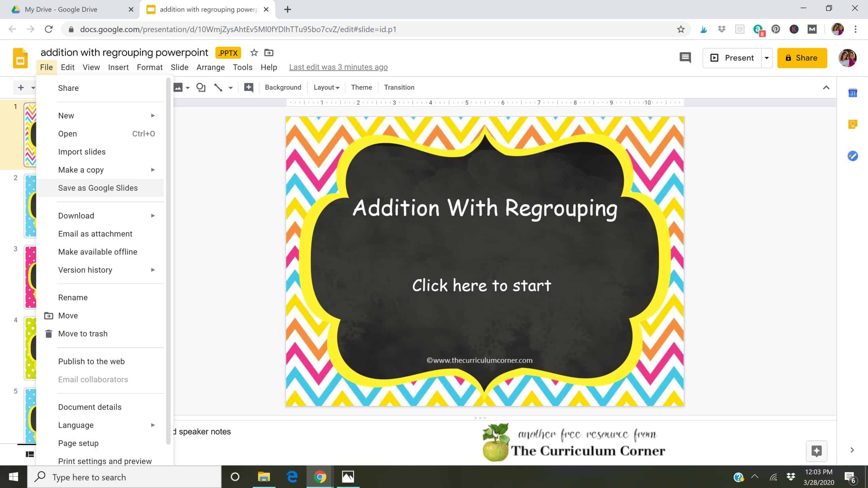Viewport: 868px width, 488px height.
Task: Open the Insert menu
Action: coord(118,67)
